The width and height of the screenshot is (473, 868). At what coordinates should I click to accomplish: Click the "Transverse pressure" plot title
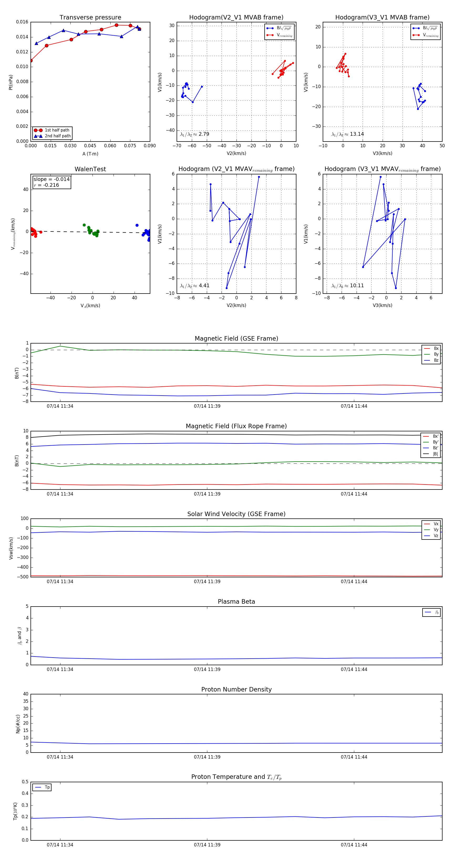pos(90,18)
